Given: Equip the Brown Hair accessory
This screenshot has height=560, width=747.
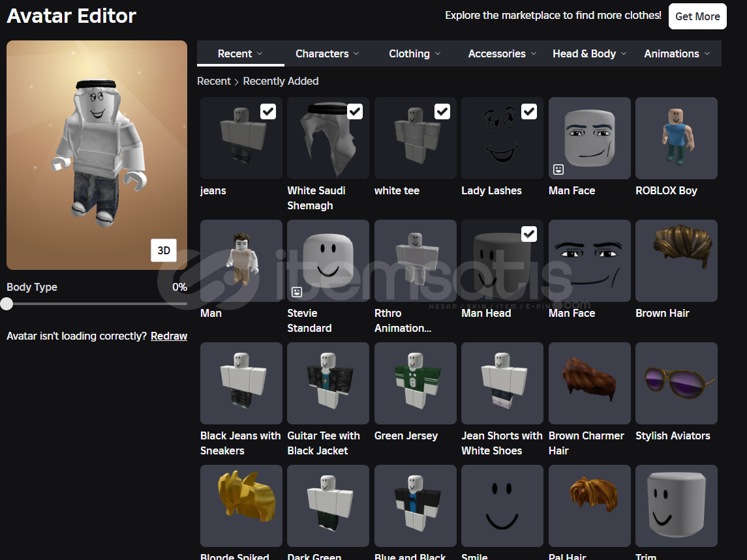Looking at the screenshot, I should tap(676, 261).
